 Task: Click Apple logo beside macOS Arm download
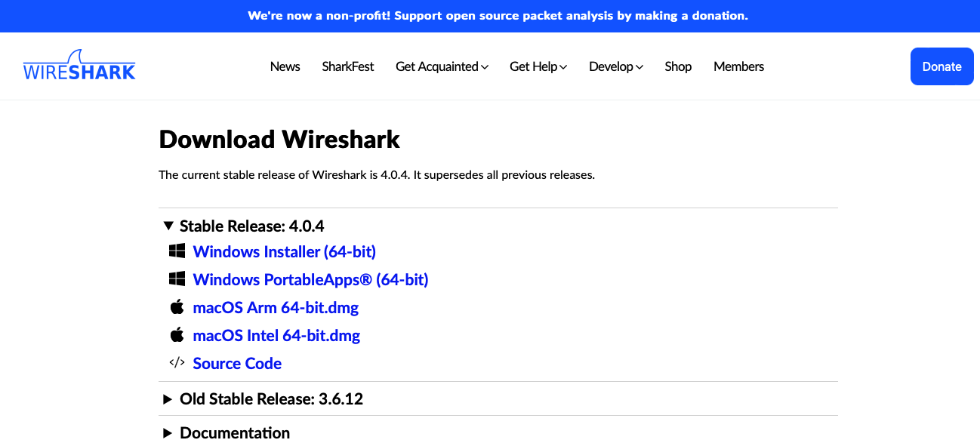coord(177,307)
